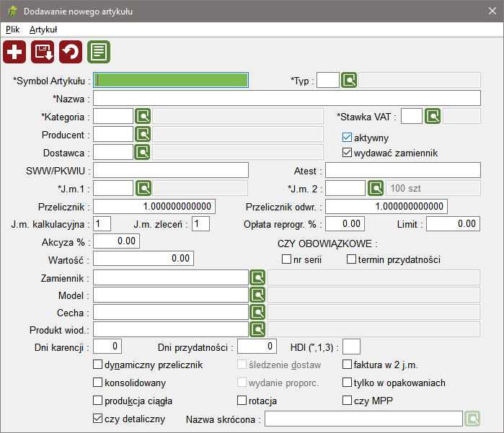Click the Dostawca code input field

pyautogui.click(x=113, y=152)
